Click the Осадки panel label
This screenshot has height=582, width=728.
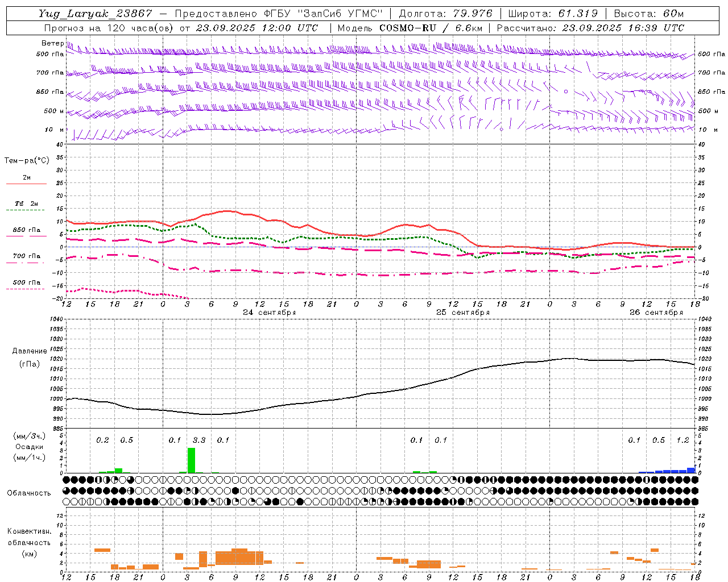tap(30, 447)
